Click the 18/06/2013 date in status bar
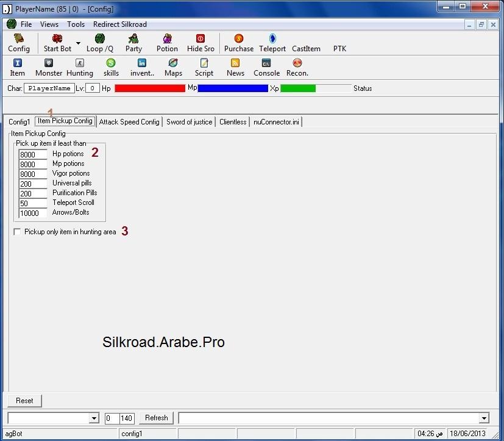Screen dimensions: 504x441 point(467,434)
